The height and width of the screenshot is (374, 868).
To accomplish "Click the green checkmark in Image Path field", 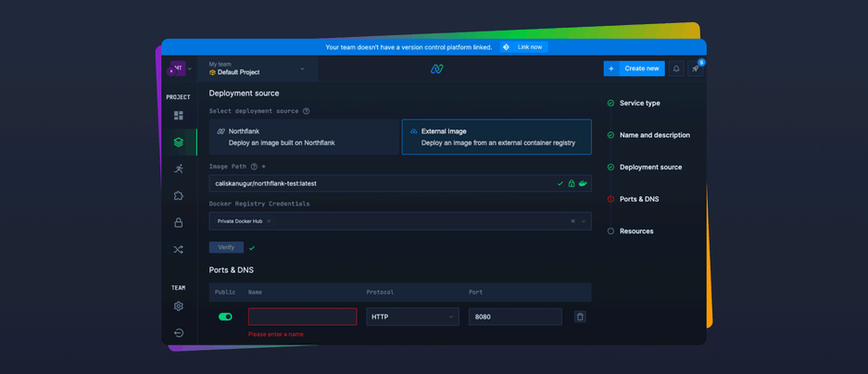I will tap(560, 183).
